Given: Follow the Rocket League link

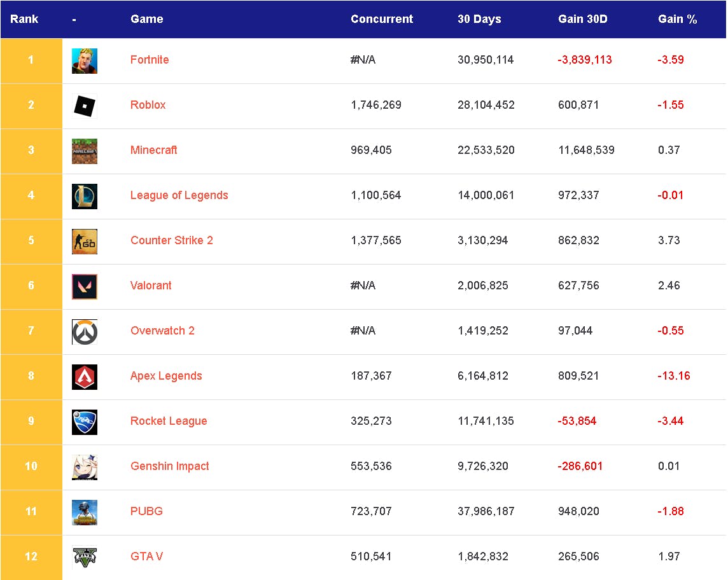Looking at the screenshot, I should click(x=169, y=421).
